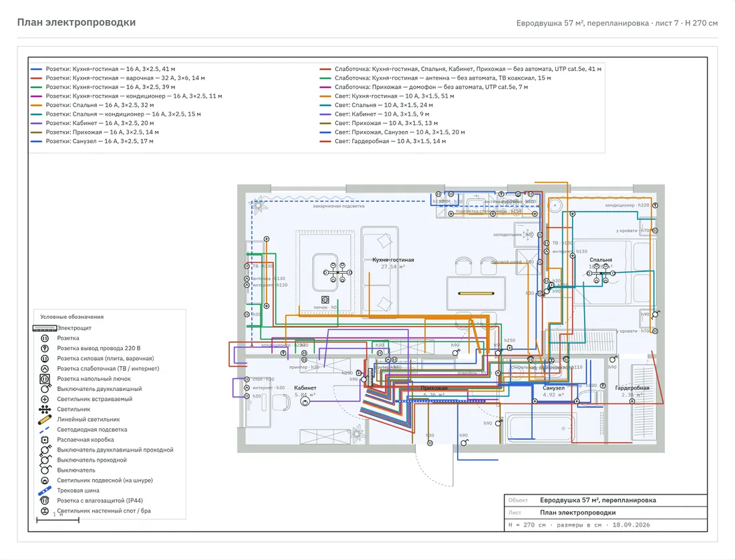Click the Светодиодная подсветка dashed-line symbol
Viewport: 735px width, 560px height.
(x=45, y=430)
